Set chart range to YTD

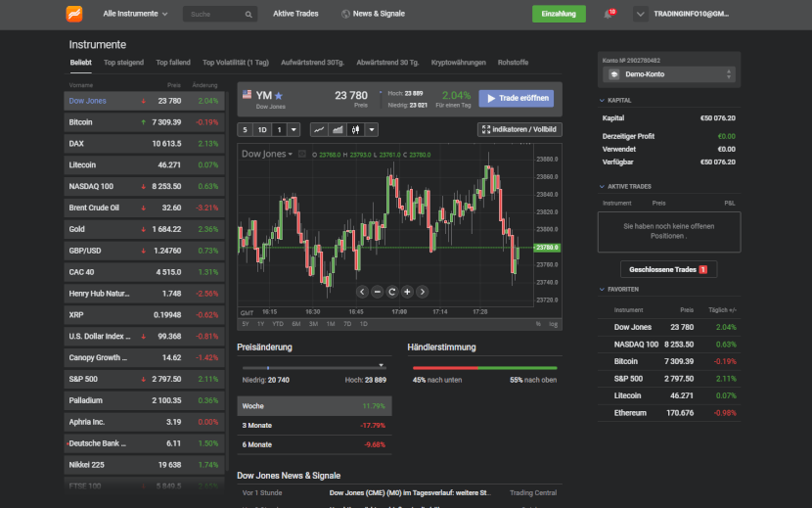pyautogui.click(x=278, y=324)
